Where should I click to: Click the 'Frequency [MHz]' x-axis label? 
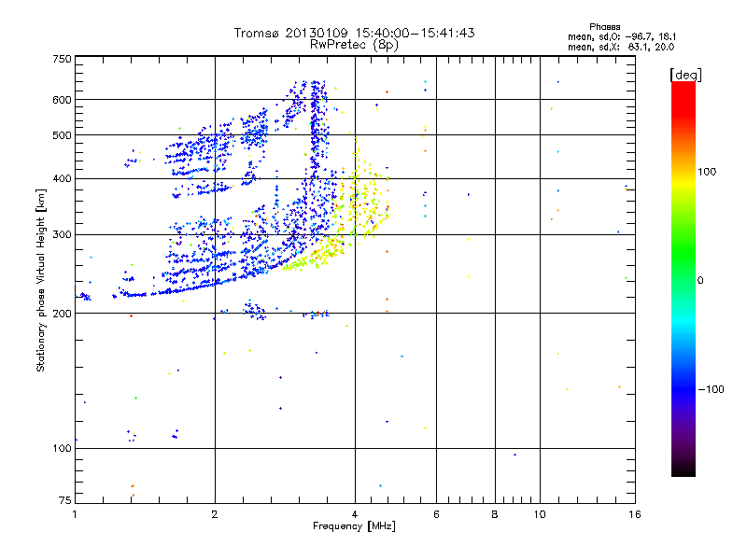[354, 526]
